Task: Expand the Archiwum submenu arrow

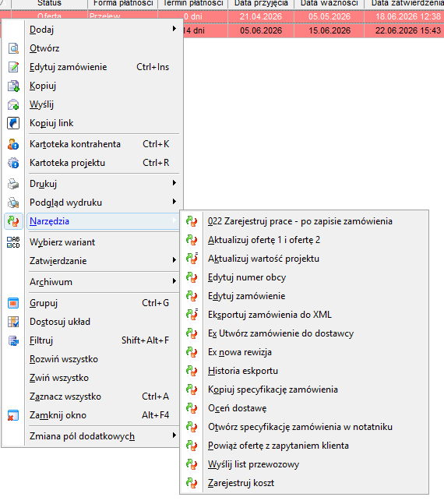Action: 174,281
